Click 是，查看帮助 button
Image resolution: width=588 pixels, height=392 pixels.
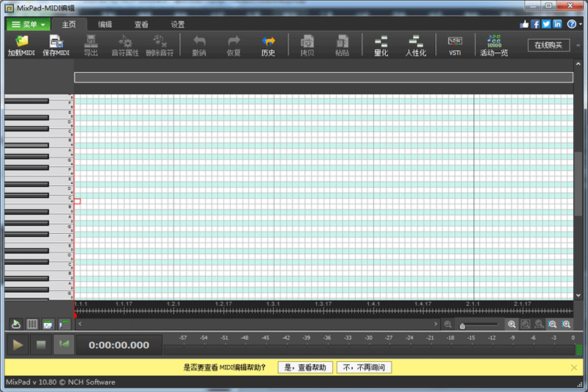305,367
